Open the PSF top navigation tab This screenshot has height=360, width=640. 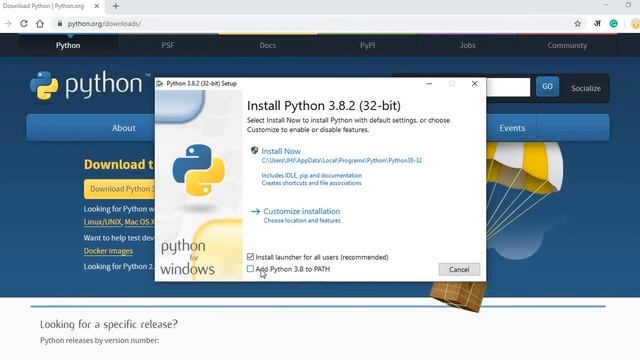(168, 45)
